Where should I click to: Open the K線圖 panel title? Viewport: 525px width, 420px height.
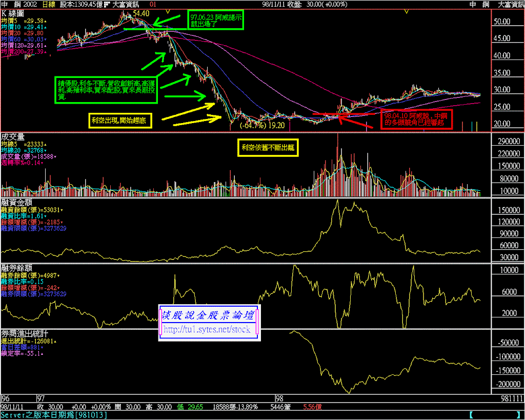coord(12,14)
